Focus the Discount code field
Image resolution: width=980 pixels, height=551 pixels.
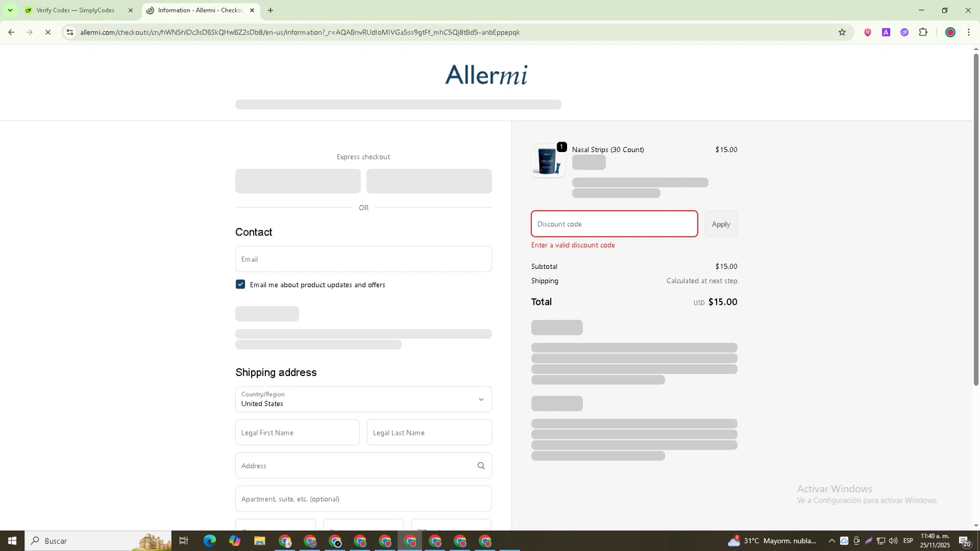coord(614,224)
